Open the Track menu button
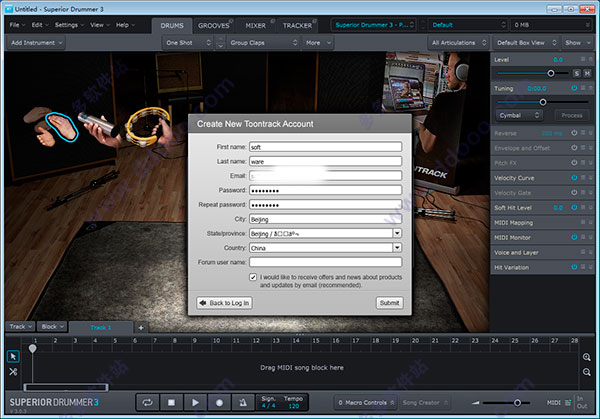The height and width of the screenshot is (419, 600). coord(20,326)
